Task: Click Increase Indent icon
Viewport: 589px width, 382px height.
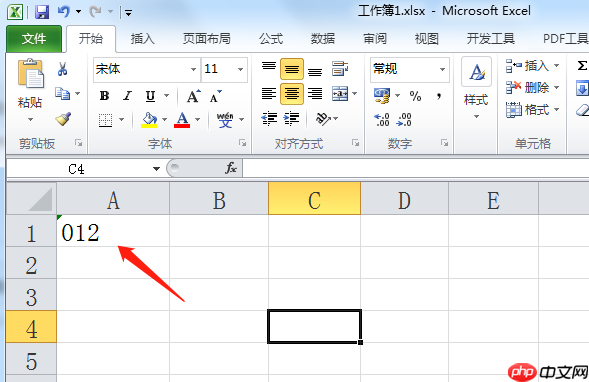Action: point(291,119)
